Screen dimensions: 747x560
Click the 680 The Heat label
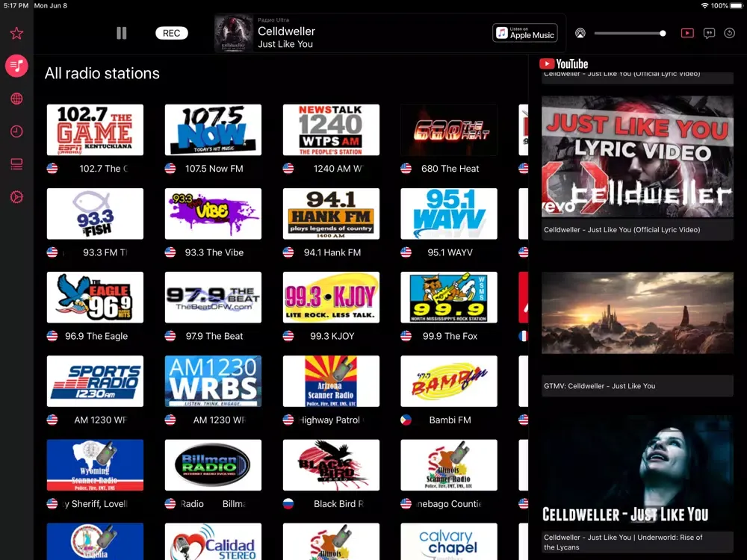450,169
